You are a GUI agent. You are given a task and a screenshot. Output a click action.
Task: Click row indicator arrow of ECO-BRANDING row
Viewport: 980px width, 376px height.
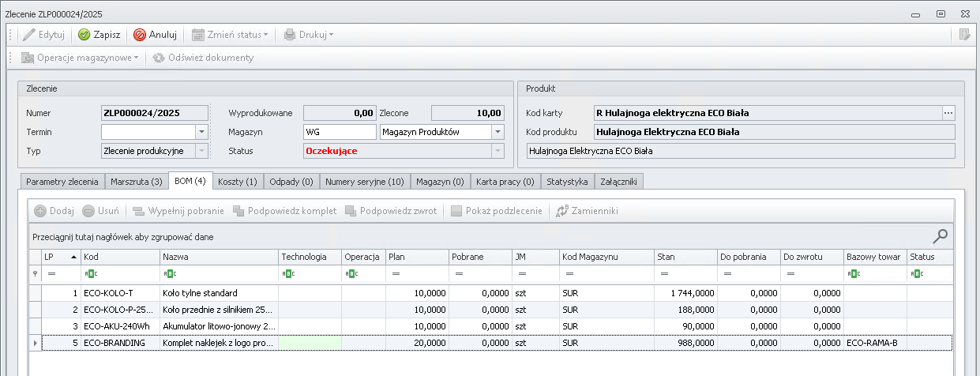[x=35, y=343]
